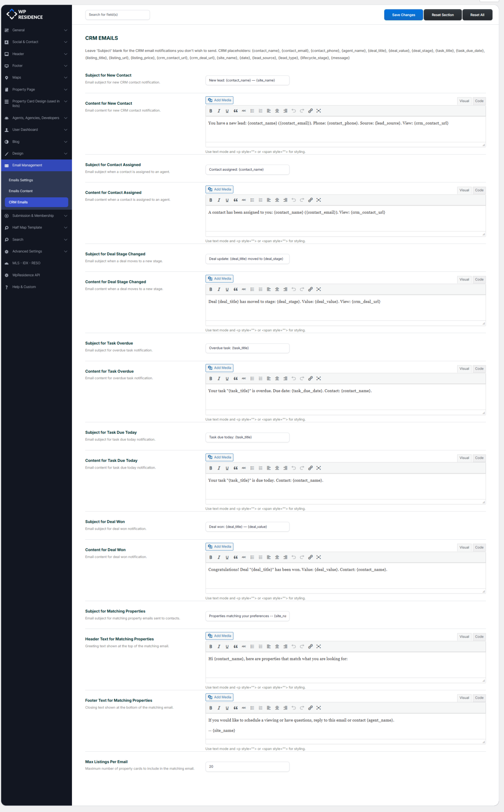
Task: Click the Search for field(s) box
Action: click(x=117, y=15)
